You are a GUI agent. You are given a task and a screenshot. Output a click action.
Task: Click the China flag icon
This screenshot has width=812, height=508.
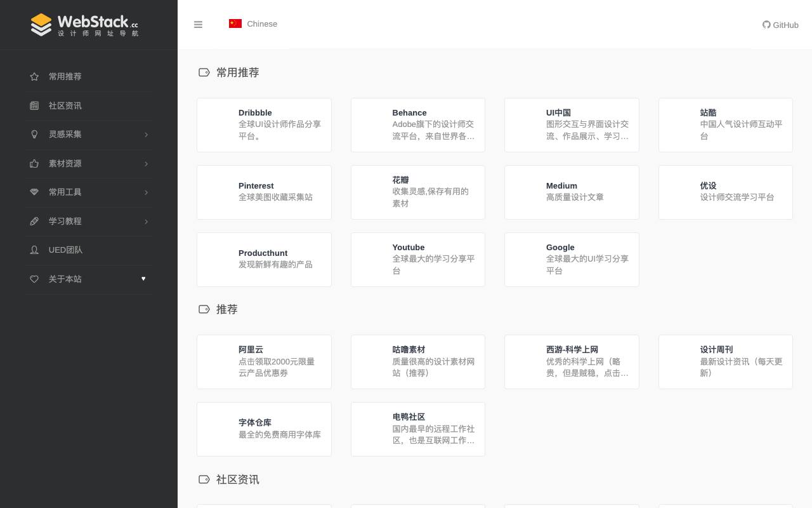(x=235, y=23)
